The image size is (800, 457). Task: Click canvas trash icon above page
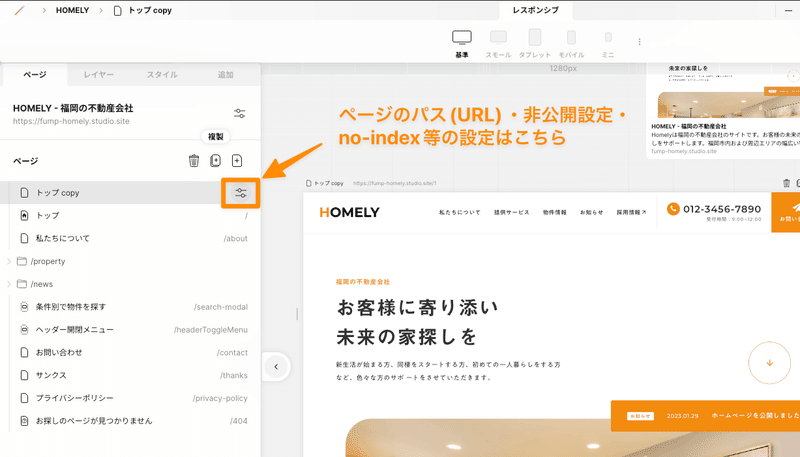coord(786,183)
